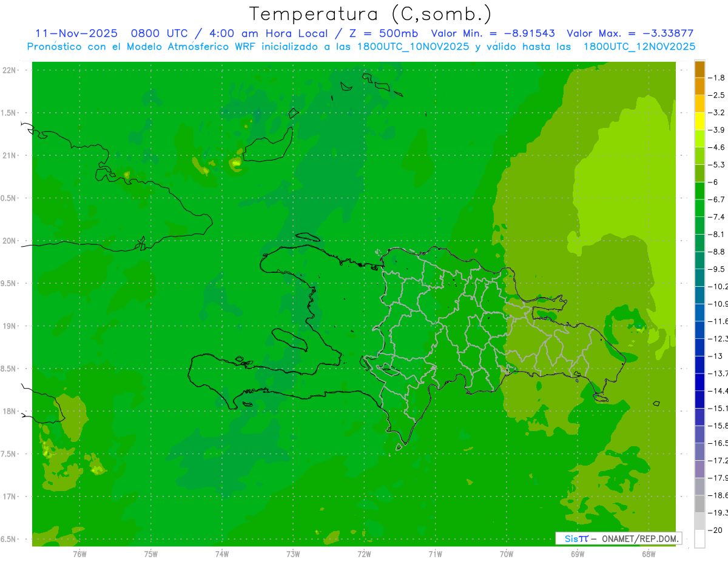The width and height of the screenshot is (728, 562).
Task: Select the -8.8 legend value
Action: click(717, 252)
